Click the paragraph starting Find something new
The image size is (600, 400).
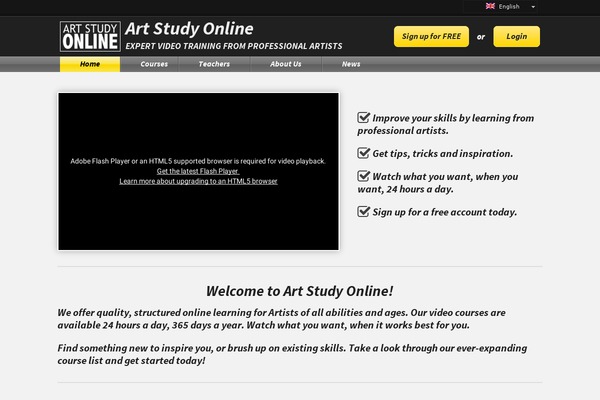coord(292,354)
